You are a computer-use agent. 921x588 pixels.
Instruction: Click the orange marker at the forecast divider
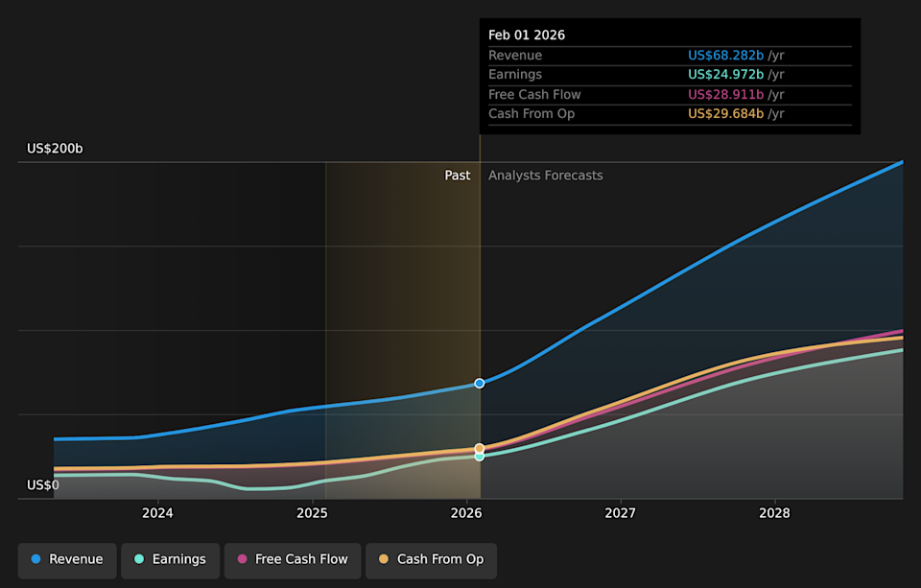(x=479, y=447)
